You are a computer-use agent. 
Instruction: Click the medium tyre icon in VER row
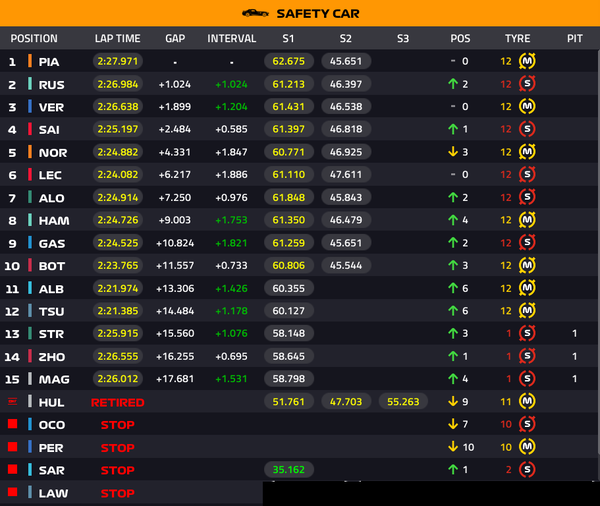pos(527,106)
